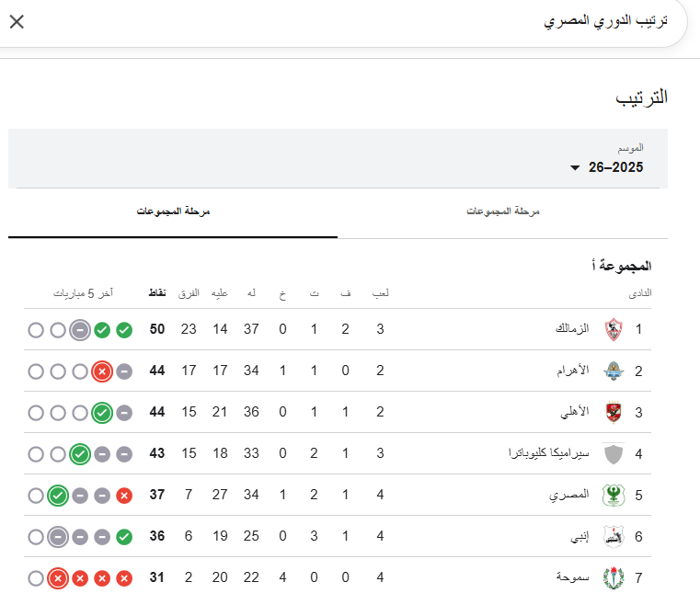The height and width of the screenshot is (605, 700).
Task: Open the 2025–26 season dropdown
Action: pyautogui.click(x=607, y=167)
